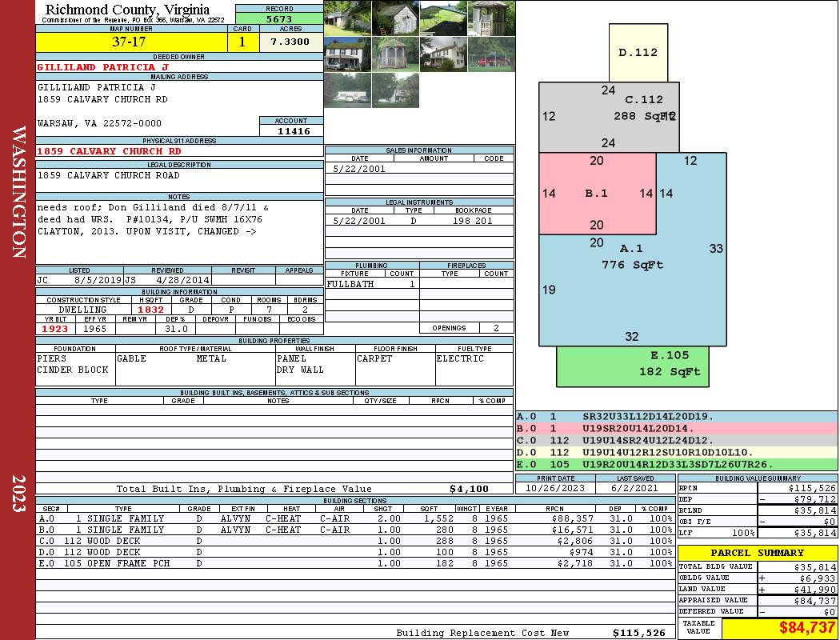Click the B.0 section code row U19SR20U14L20D14
The image size is (840, 640).
pyautogui.click(x=676, y=429)
